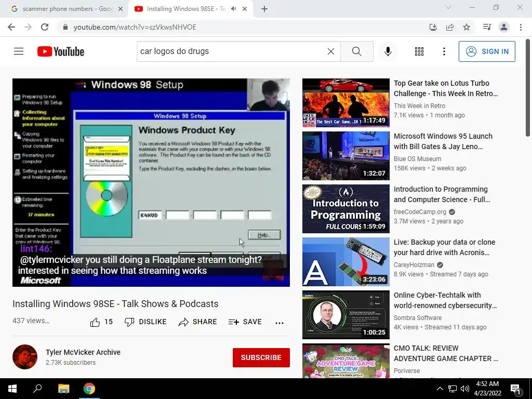Open CMO TALK adventure game review title
The image size is (532, 399).
446,353
